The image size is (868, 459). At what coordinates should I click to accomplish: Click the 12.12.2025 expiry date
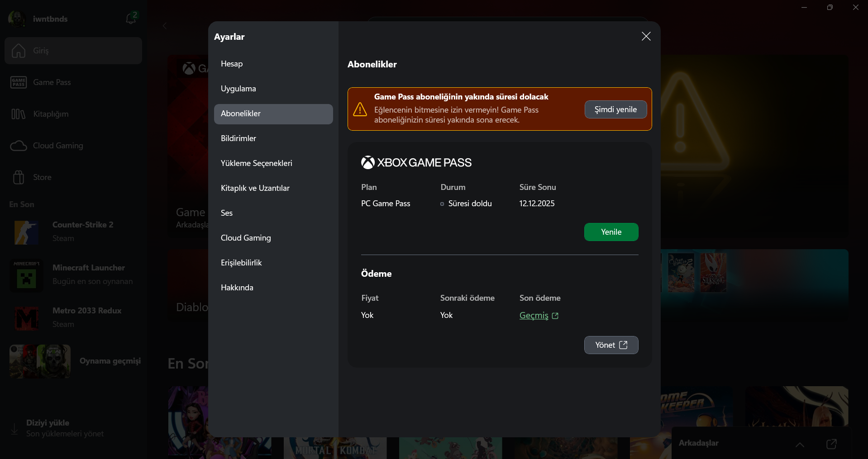click(x=537, y=203)
